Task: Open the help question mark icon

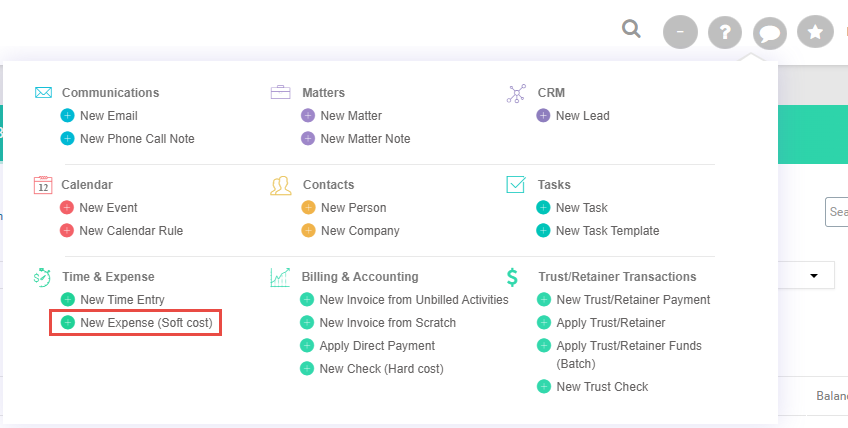Action: click(725, 32)
